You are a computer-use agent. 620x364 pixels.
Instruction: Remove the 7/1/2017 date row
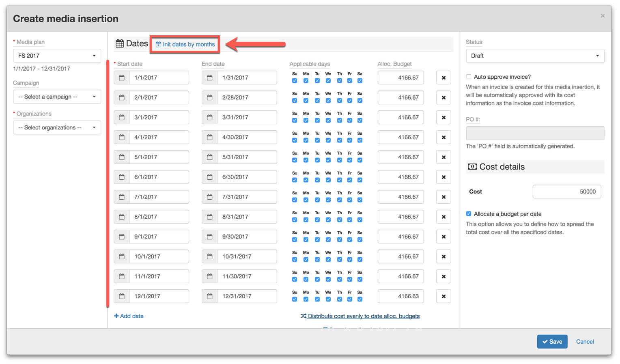click(x=443, y=197)
